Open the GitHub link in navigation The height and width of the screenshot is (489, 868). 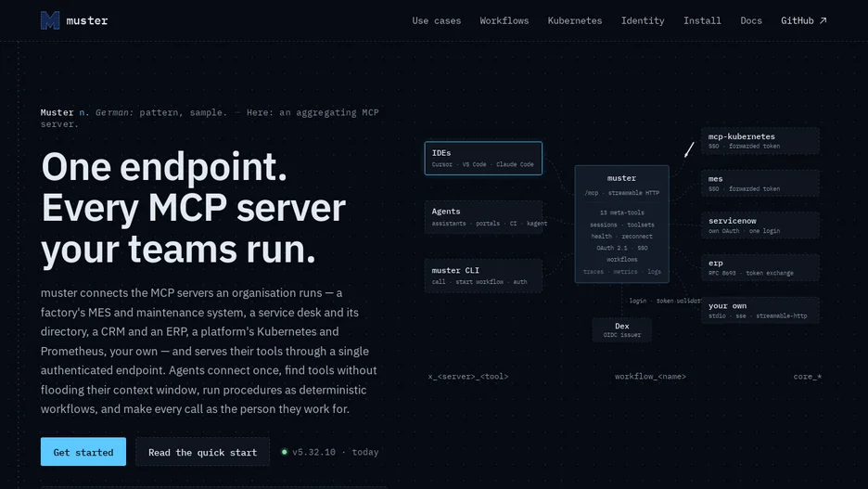pyautogui.click(x=803, y=20)
